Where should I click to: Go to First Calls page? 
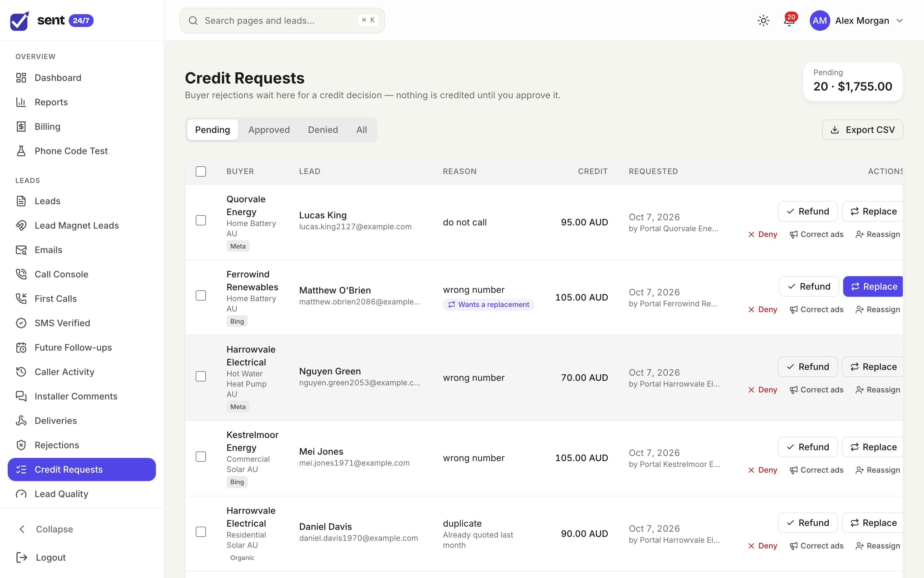(x=82, y=299)
